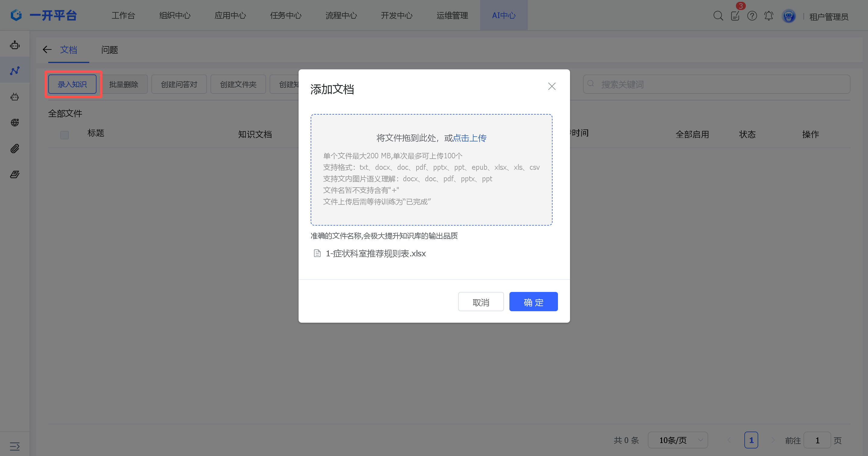Open the search magnifier in top bar
Screen dimensions: 868x456
tap(718, 16)
